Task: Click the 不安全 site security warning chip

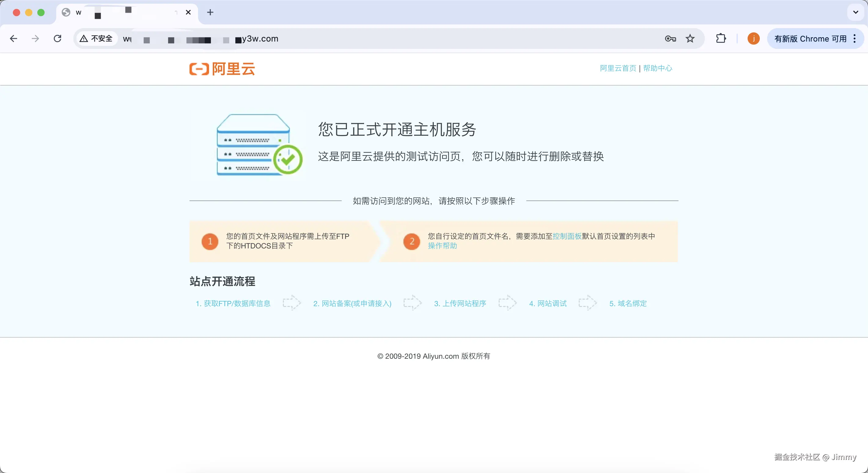Action: coord(96,39)
